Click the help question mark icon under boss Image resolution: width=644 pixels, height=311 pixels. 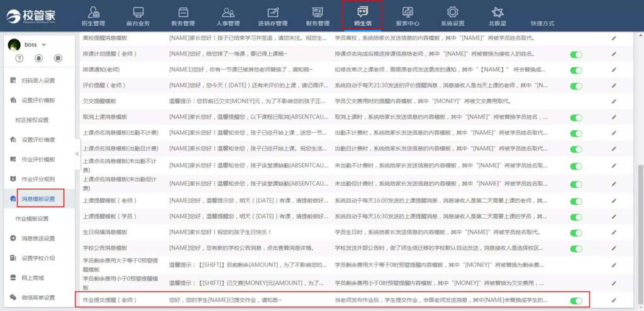[19, 59]
